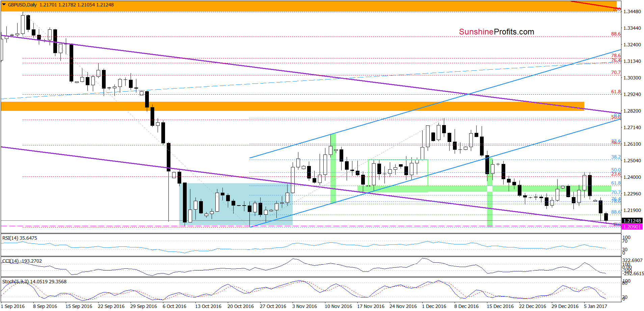The image size is (644, 311).
Task: Click the 1 Dec 2016 date label
Action: click(x=434, y=306)
